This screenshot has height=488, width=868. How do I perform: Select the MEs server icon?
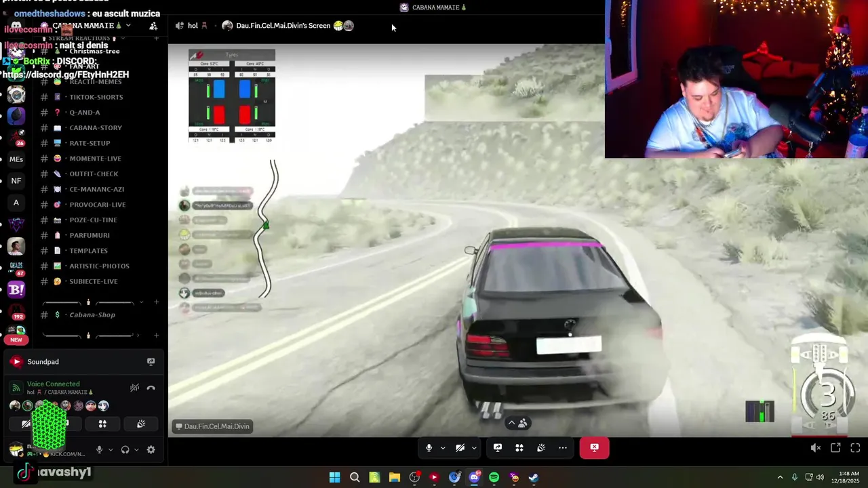coord(16,160)
